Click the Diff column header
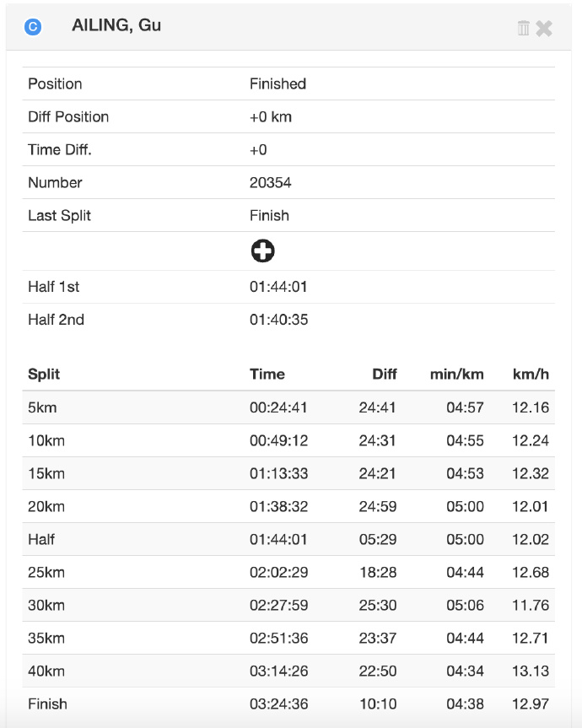 385,374
